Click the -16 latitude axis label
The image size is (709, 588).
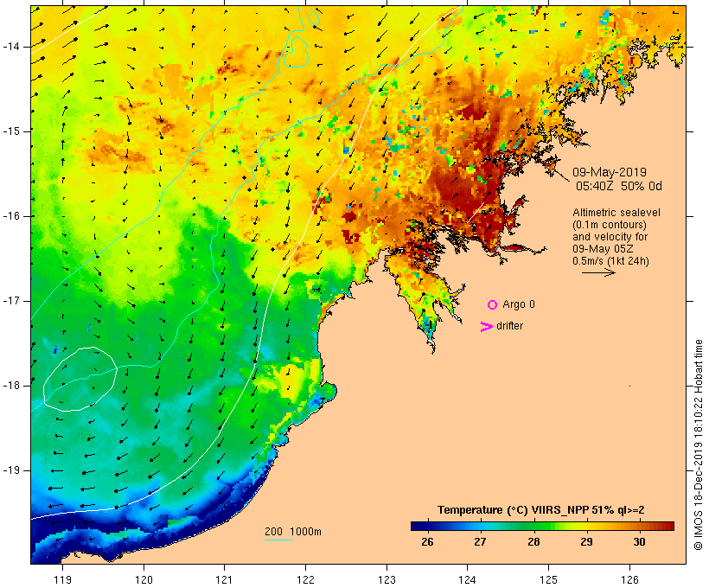click(x=11, y=216)
